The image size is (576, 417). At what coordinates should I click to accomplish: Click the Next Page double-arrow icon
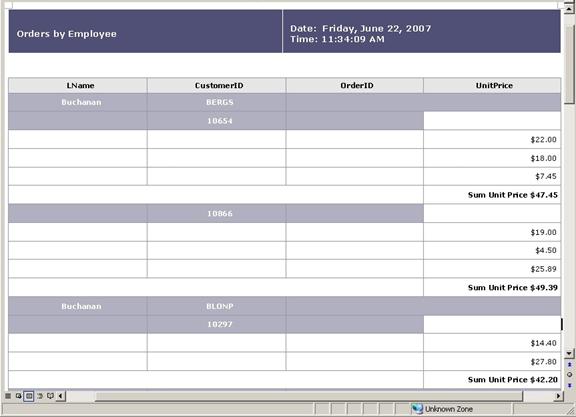(569, 385)
